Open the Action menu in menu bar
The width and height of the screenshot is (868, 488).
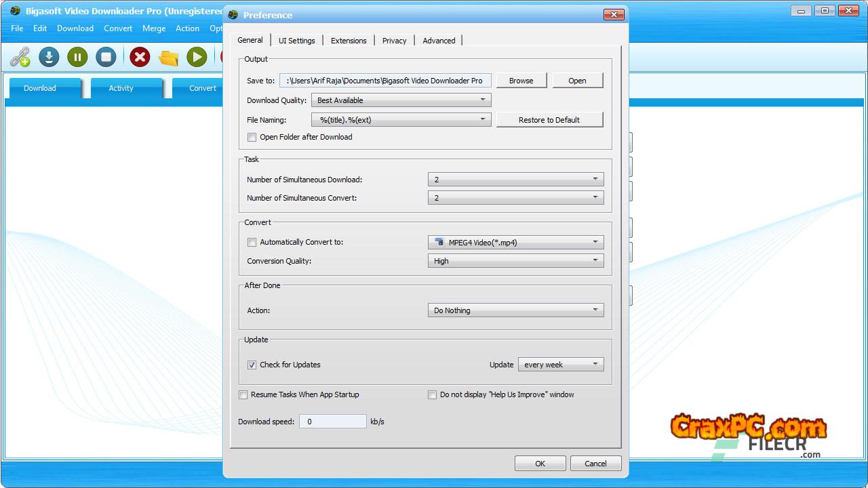click(188, 28)
